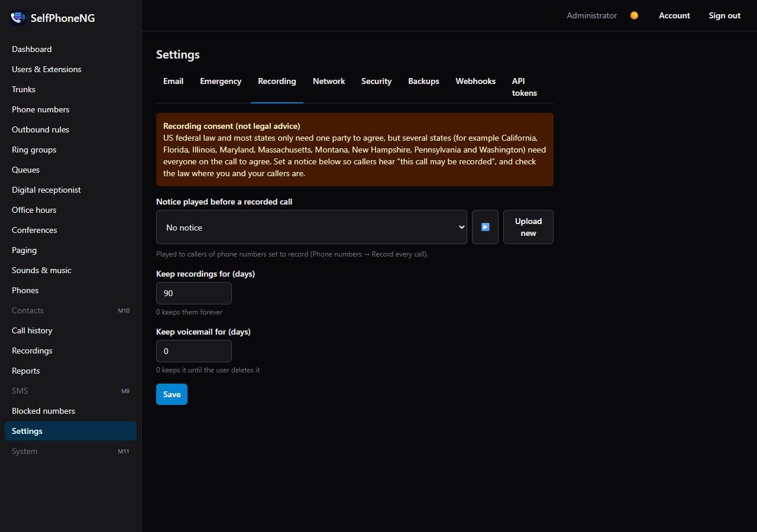Screen dimensions: 757x532
Task: Open Account page
Action: (x=674, y=15)
